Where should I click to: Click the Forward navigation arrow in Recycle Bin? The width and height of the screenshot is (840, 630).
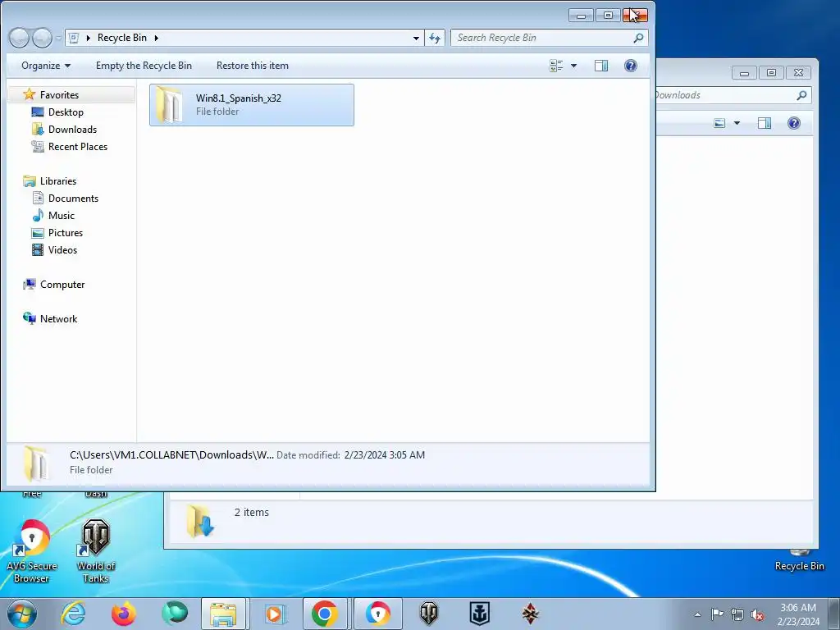click(42, 38)
